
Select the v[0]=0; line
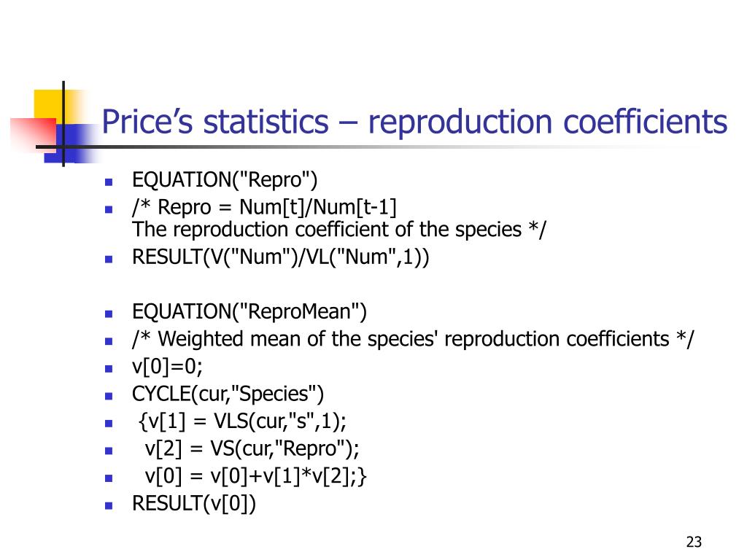click(167, 367)
